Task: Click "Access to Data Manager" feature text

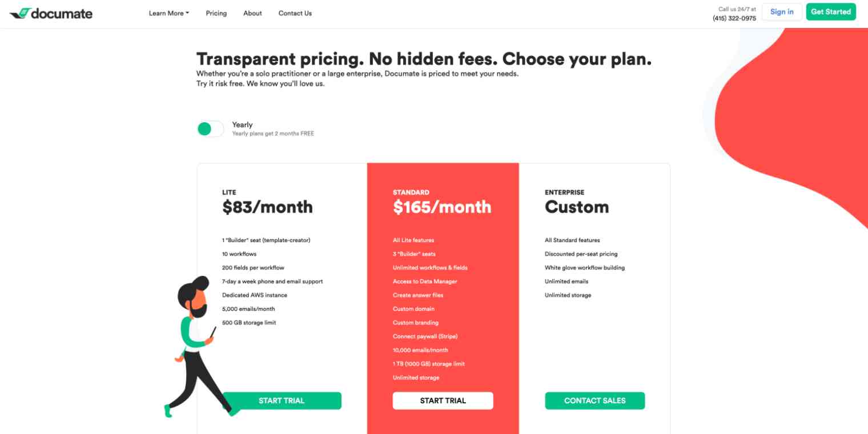Action: tap(424, 282)
